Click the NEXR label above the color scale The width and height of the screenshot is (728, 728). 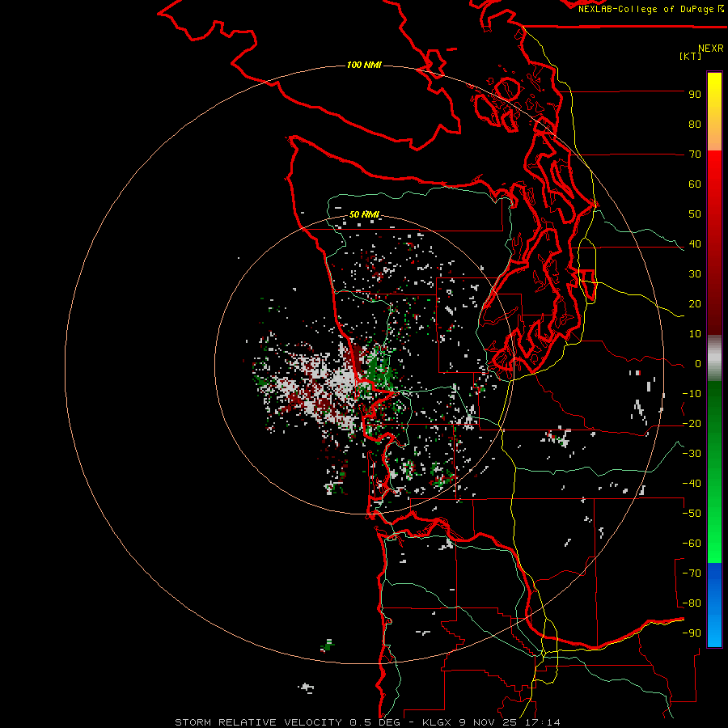[711, 49]
